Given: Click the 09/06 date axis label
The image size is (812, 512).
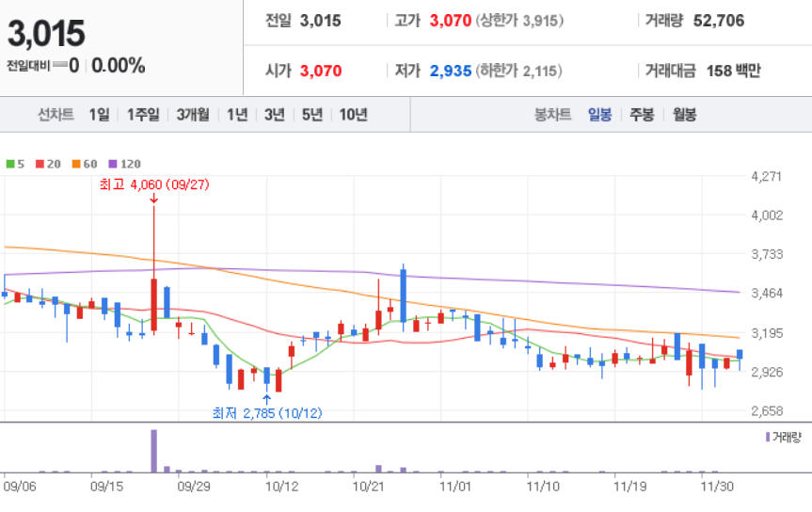Looking at the screenshot, I should coord(20,487).
